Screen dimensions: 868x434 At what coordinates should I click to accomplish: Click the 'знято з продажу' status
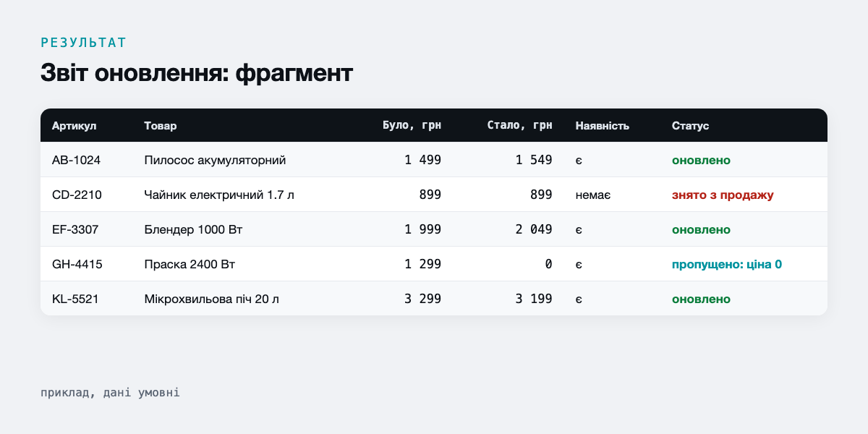pyautogui.click(x=723, y=195)
